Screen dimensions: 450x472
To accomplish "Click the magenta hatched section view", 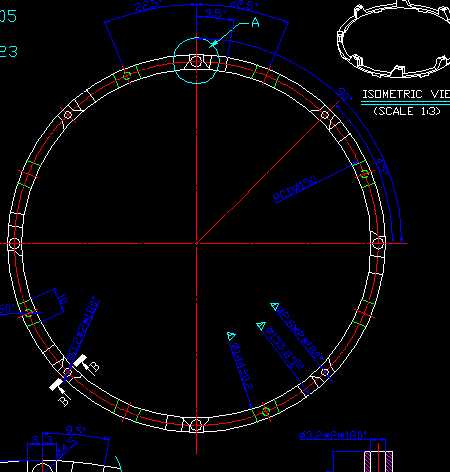I will point(378,462).
